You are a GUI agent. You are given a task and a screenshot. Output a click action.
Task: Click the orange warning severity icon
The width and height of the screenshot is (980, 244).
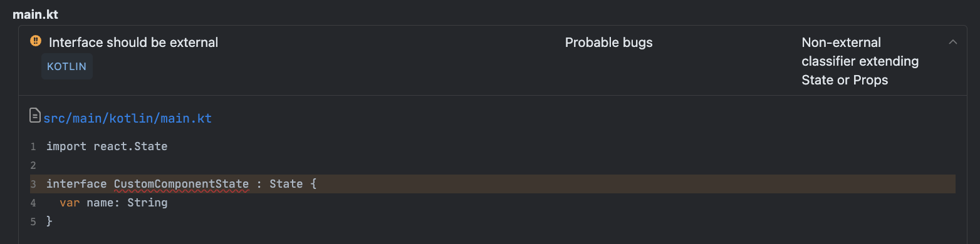36,42
